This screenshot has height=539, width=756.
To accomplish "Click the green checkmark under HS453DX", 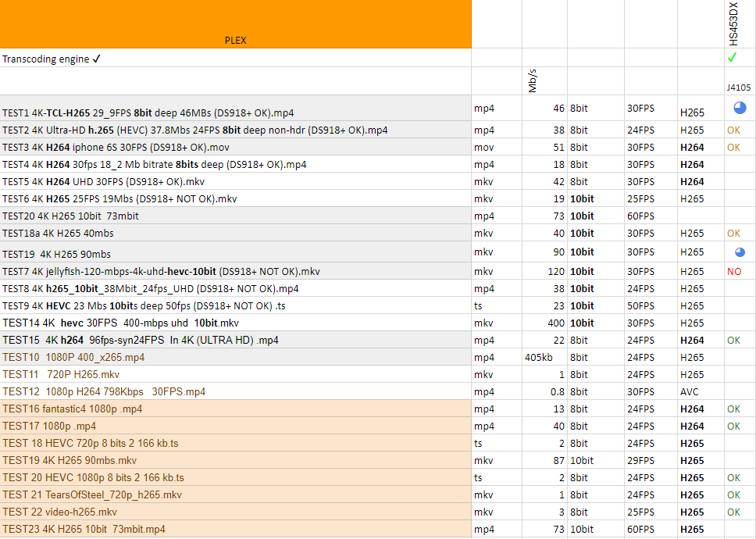I will point(732,57).
